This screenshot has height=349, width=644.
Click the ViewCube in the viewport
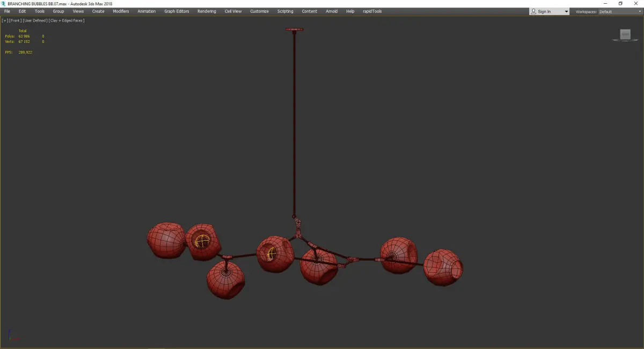(625, 34)
